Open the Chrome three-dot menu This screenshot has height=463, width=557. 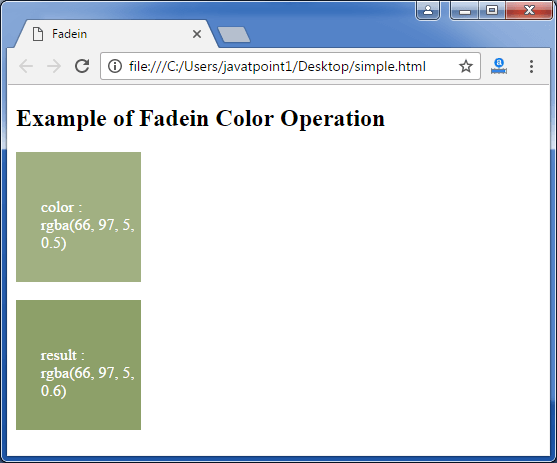pos(531,66)
